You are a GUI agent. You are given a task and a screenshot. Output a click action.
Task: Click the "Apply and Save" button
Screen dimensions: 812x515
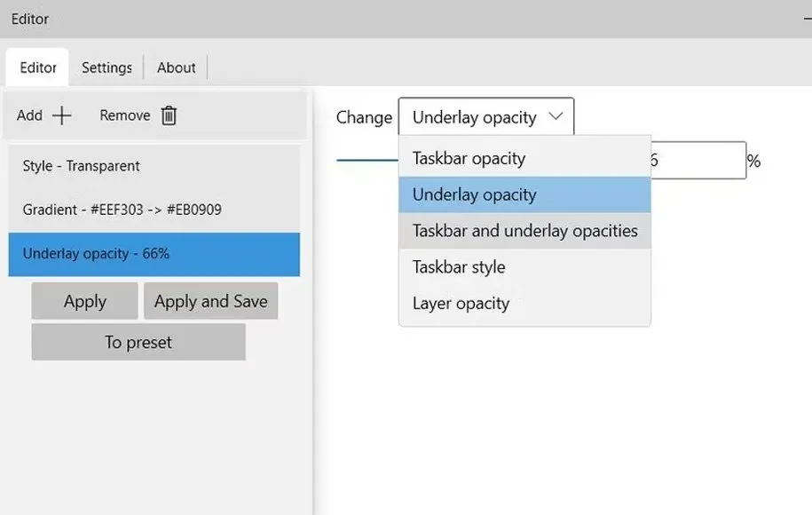click(x=210, y=301)
